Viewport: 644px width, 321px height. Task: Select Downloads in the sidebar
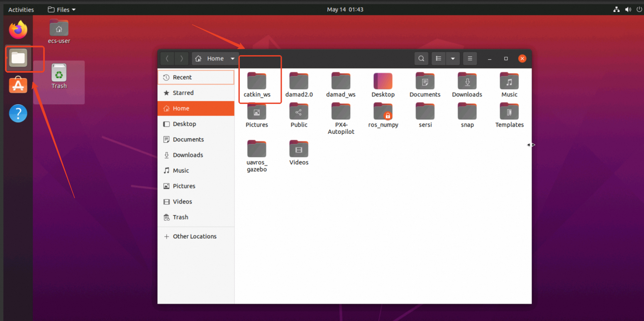click(x=196, y=155)
